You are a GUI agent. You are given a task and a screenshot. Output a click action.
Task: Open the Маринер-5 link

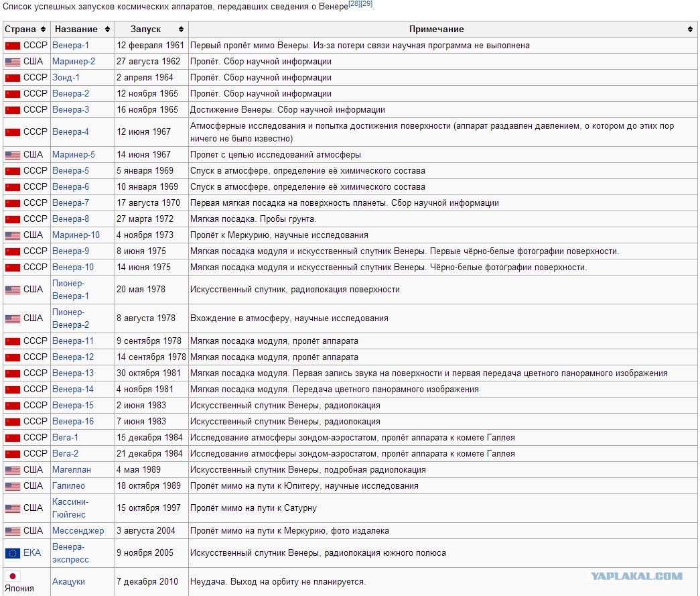point(74,155)
